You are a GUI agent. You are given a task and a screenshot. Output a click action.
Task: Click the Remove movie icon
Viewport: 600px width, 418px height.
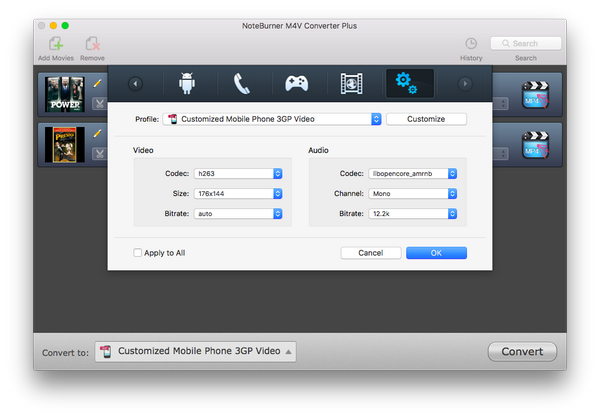pyautogui.click(x=92, y=44)
